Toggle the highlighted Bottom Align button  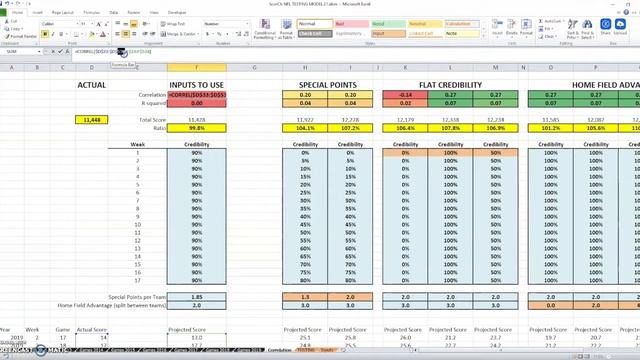(134, 24)
